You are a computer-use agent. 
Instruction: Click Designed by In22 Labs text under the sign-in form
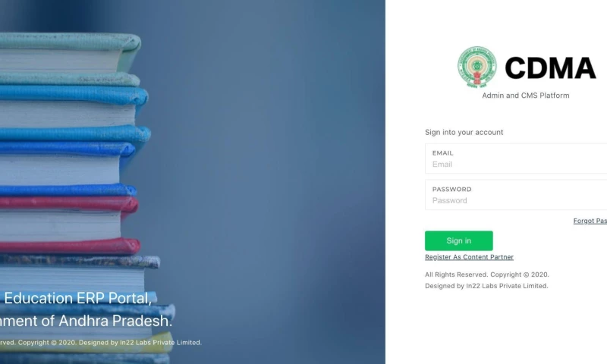click(486, 286)
